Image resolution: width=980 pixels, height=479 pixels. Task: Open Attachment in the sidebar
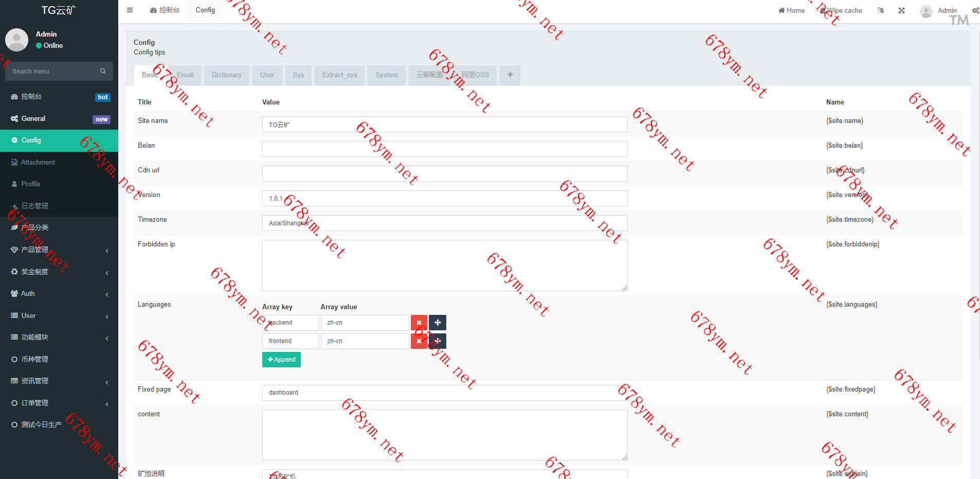(x=38, y=163)
